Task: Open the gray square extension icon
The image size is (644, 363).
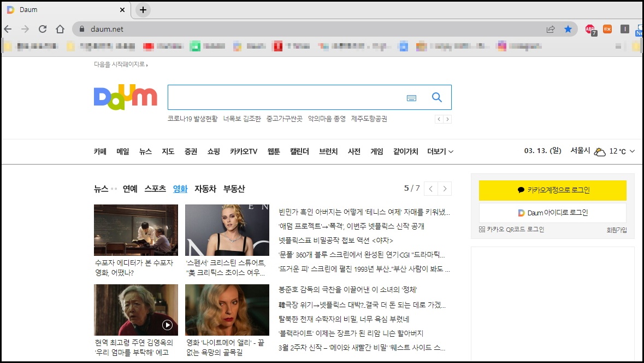Action: coord(625,29)
